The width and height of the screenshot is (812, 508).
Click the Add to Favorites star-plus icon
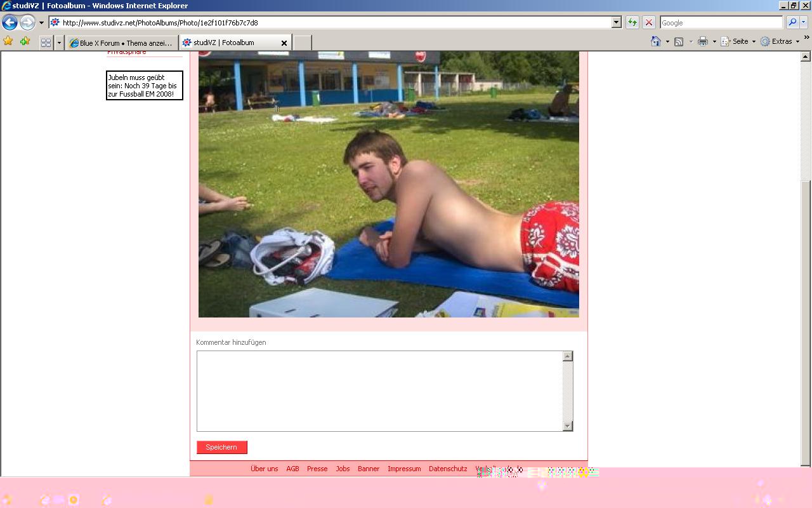point(25,42)
